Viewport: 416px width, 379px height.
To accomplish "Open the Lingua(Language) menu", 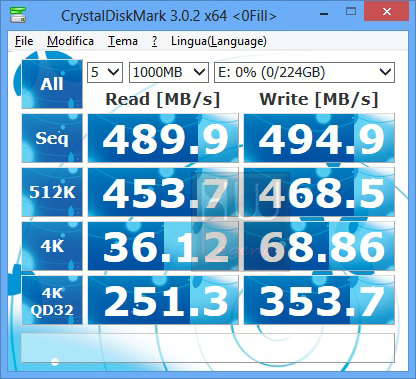I will tap(219, 41).
